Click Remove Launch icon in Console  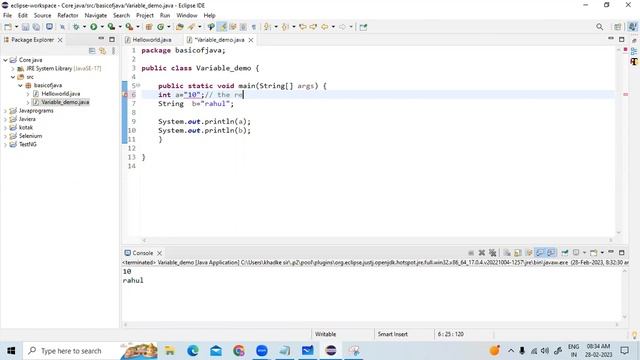tap(482, 253)
